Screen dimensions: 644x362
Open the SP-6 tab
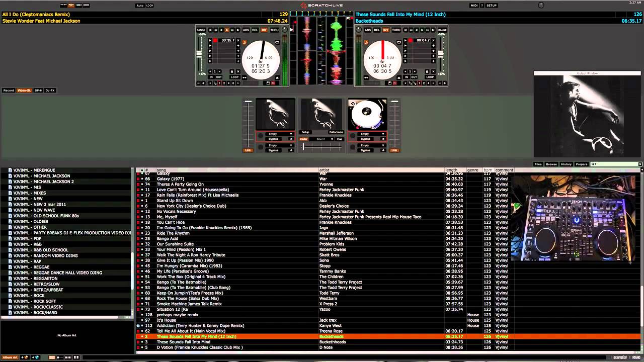(x=38, y=90)
